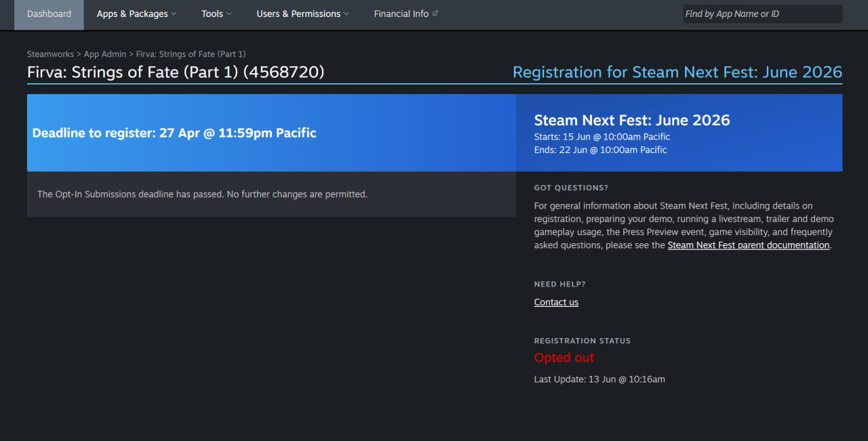Open the Tools dropdown menu
Screen dimensions: 868x441
pyautogui.click(x=216, y=14)
